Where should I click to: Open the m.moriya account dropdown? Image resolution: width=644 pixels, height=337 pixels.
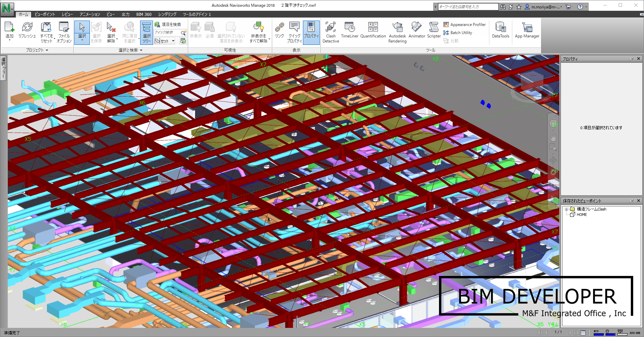pos(543,7)
